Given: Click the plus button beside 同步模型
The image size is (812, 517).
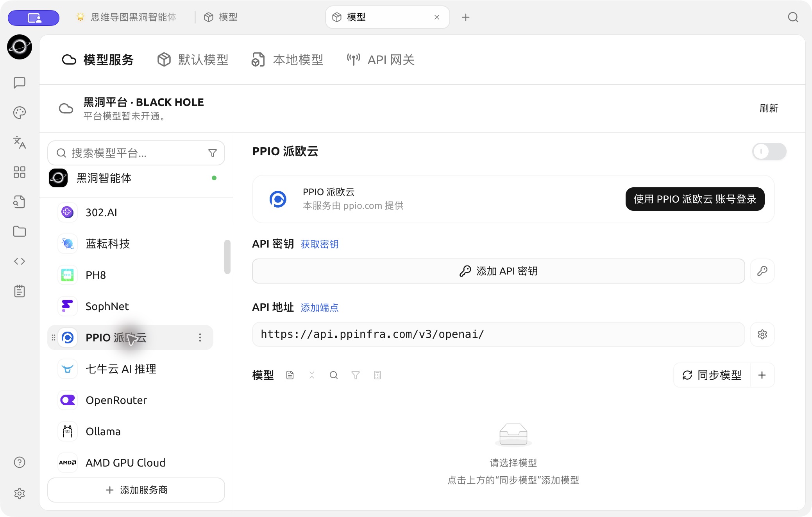Looking at the screenshot, I should point(762,375).
